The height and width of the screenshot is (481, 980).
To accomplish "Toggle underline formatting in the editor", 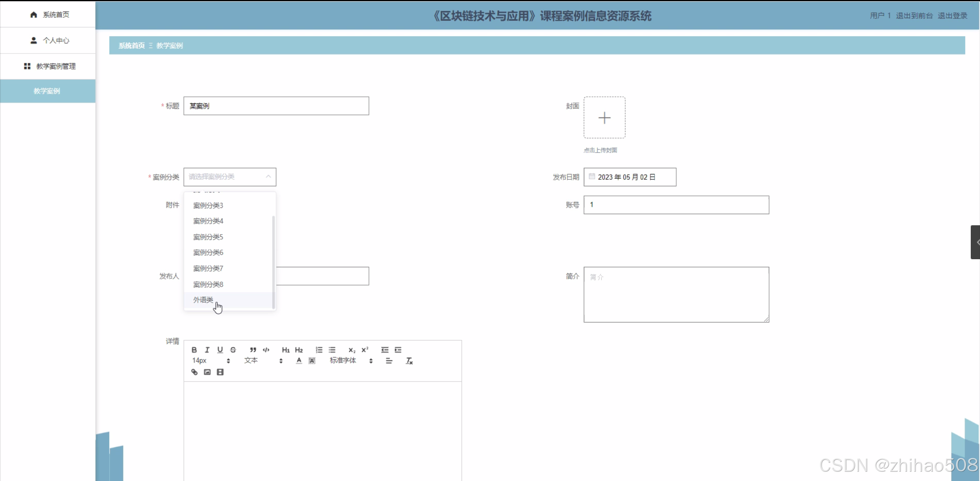I will coord(220,349).
